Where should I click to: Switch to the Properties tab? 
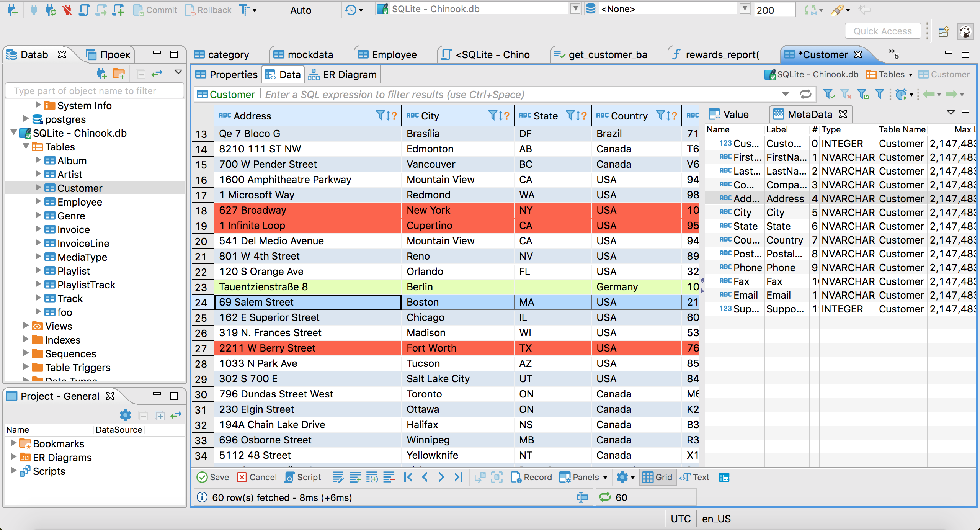pos(228,74)
